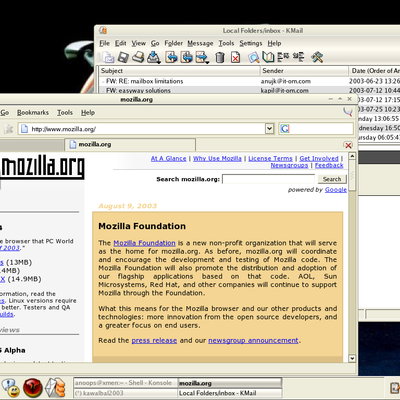400x400 pixels.
Task: Launch the chat smiley icon in the panel
Action: point(11,388)
